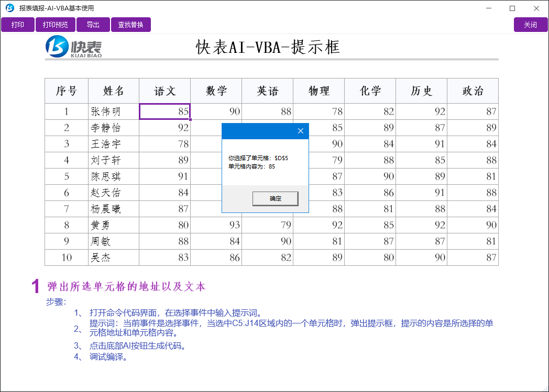Click message text 你选择了单元格：$D$5
The width and height of the screenshot is (549, 392).
[258, 158]
